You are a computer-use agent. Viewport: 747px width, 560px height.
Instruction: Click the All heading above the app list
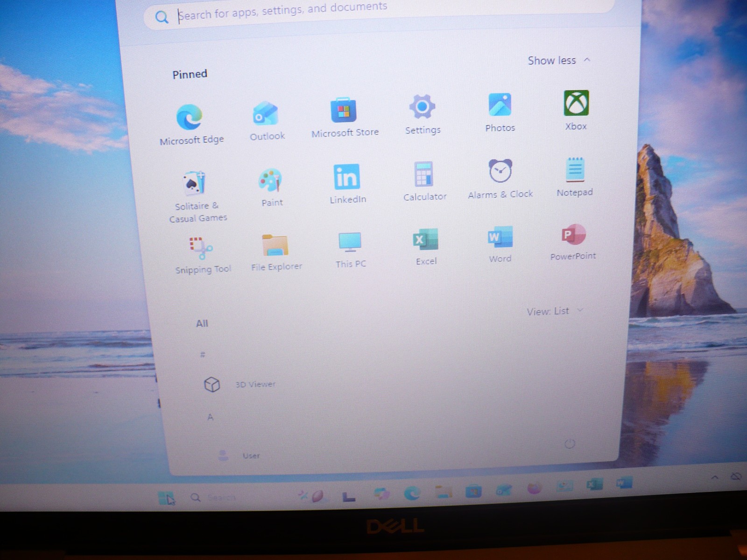(202, 323)
